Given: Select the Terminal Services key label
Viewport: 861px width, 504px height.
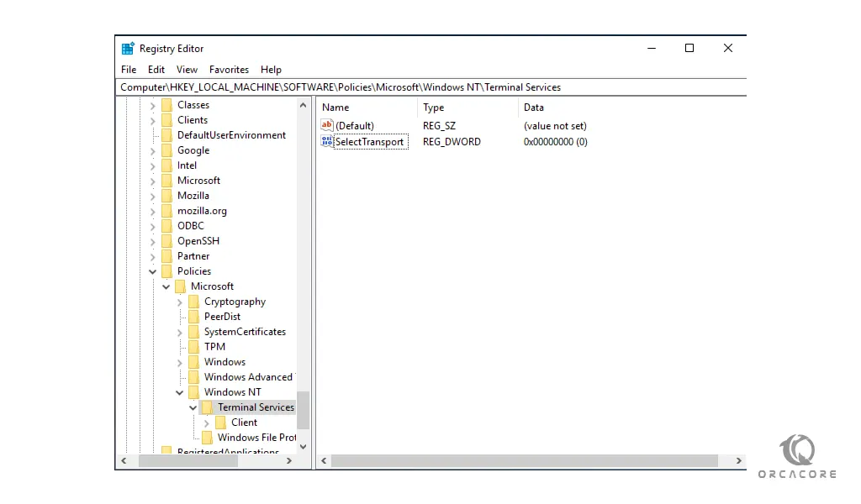Looking at the screenshot, I should [x=256, y=407].
